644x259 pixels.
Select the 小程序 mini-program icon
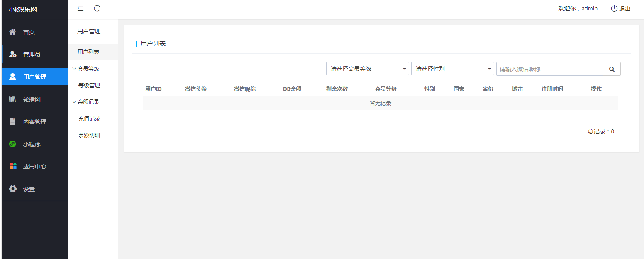[x=12, y=144]
